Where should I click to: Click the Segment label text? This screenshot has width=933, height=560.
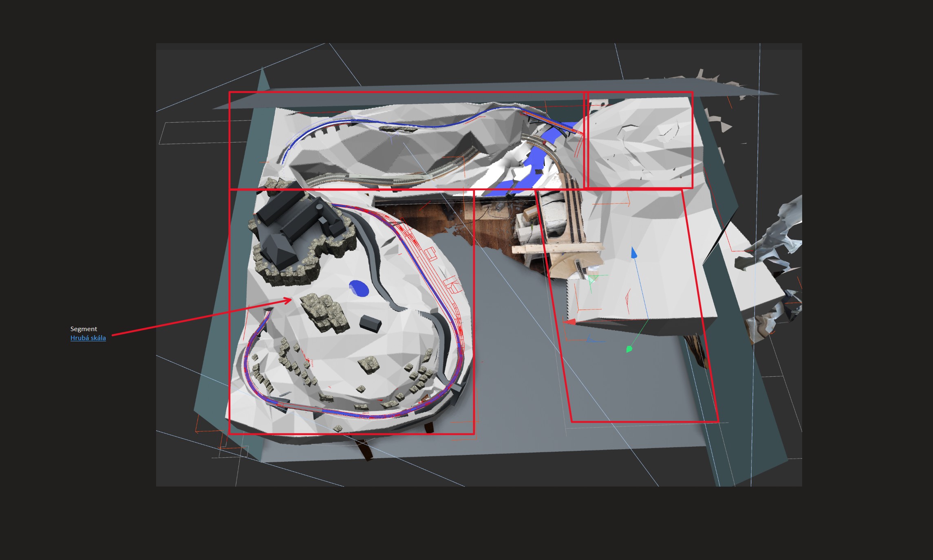(84, 329)
